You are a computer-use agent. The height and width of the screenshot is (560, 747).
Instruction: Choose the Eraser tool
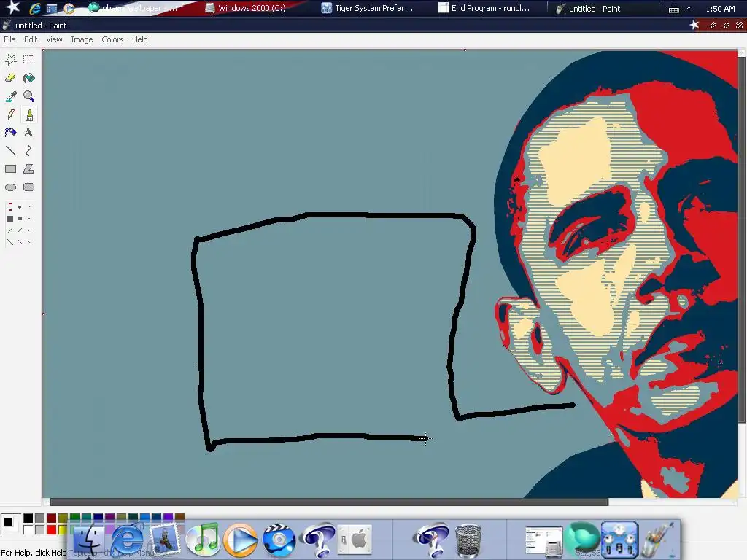(x=10, y=77)
